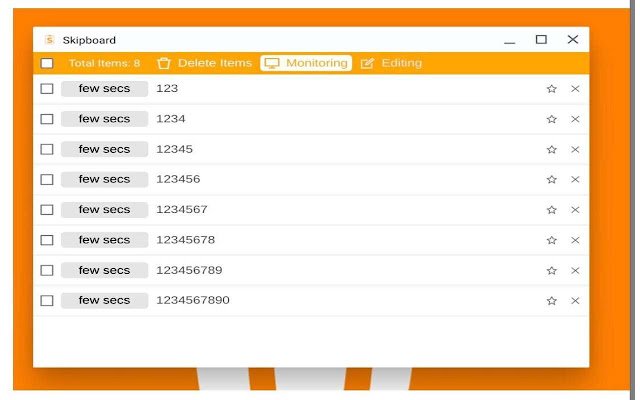
Task: Click the Skipboard app logo icon
Action: pyautogui.click(x=49, y=40)
